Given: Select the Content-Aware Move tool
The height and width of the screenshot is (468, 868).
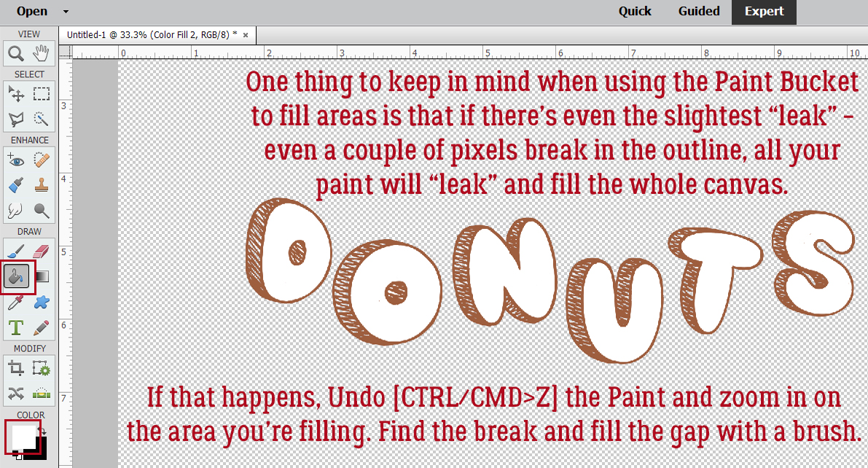Looking at the screenshot, I should 16,393.
